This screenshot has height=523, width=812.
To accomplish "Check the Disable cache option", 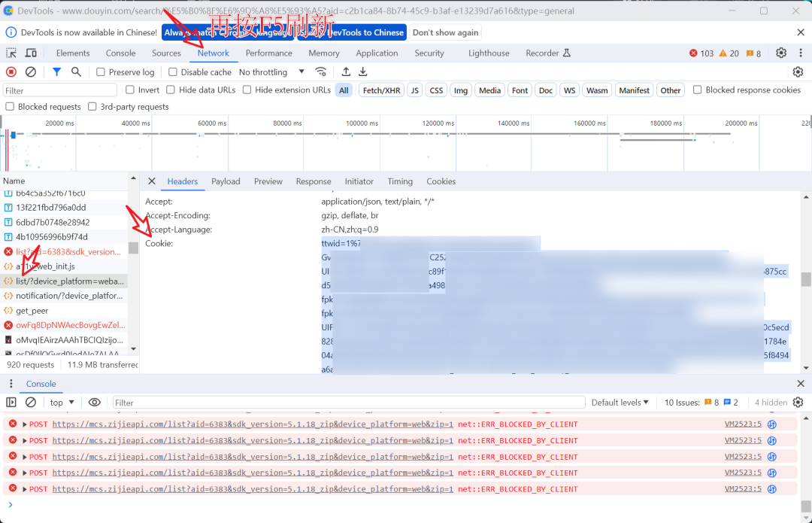I will [x=173, y=72].
